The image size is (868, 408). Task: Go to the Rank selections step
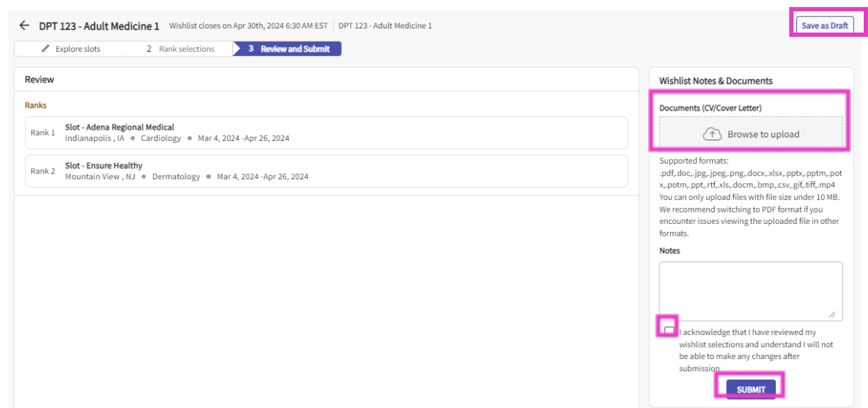180,49
